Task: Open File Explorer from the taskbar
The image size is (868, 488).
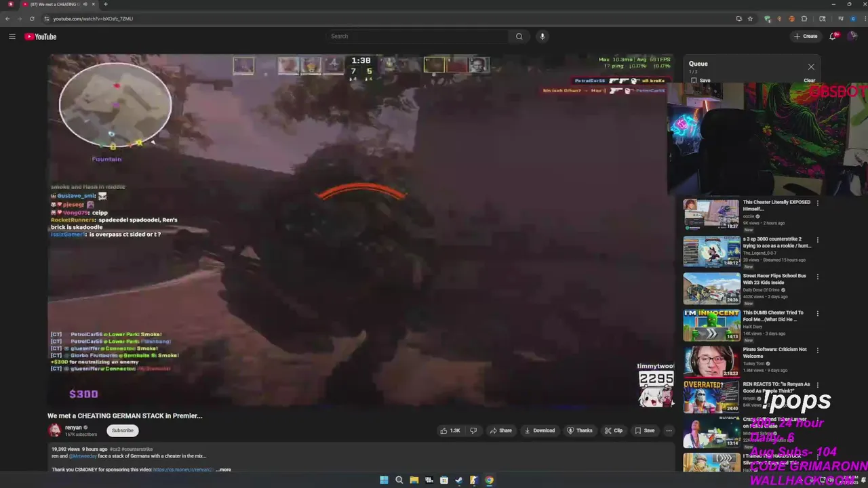Action: click(414, 480)
